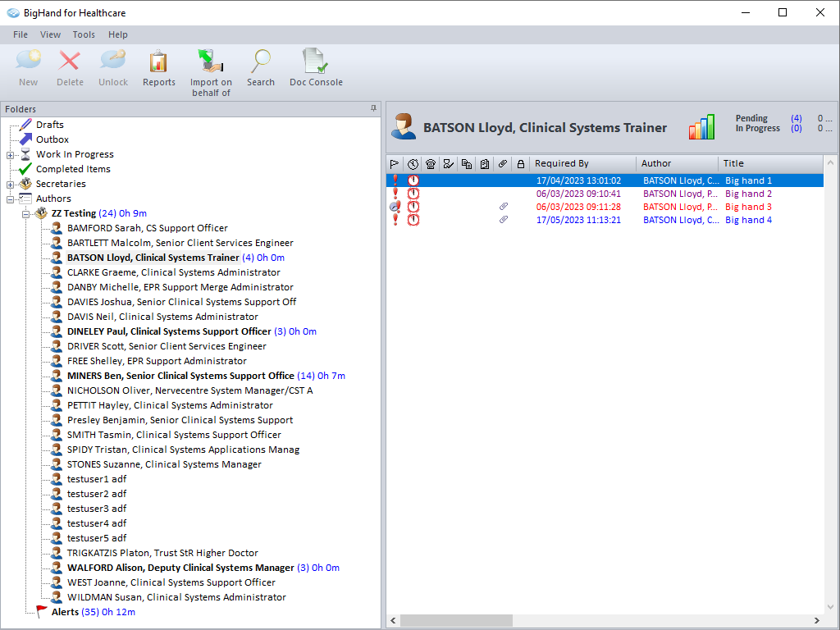This screenshot has height=630, width=840.
Task: Click the BigHand app icon in title bar
Action: click(x=13, y=12)
